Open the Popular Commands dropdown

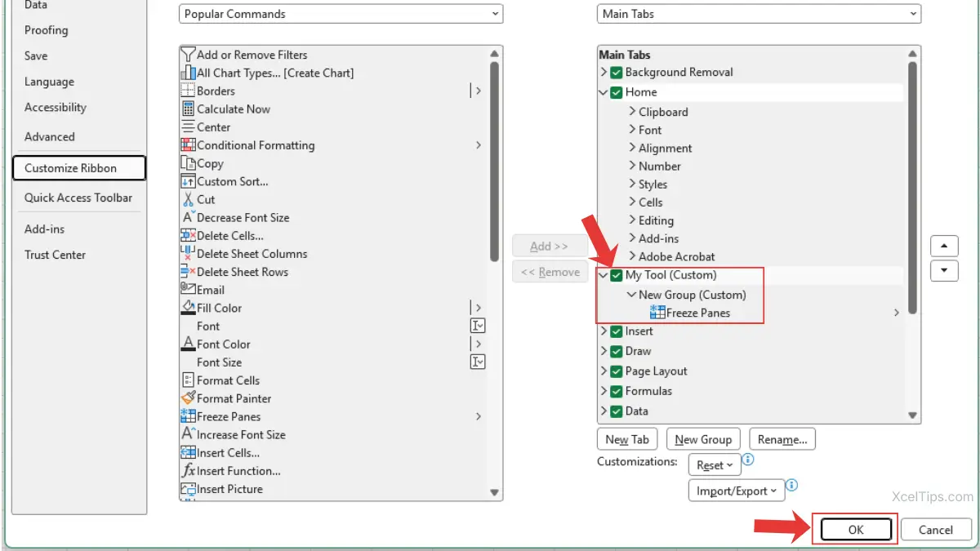coord(341,14)
